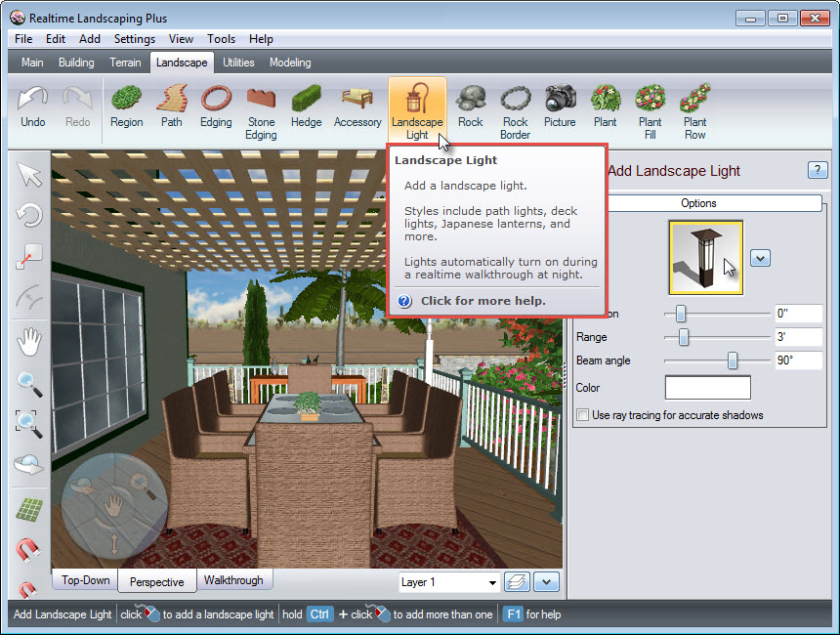This screenshot has height=635, width=840.
Task: Select the Perspective view tab
Action: 156,582
